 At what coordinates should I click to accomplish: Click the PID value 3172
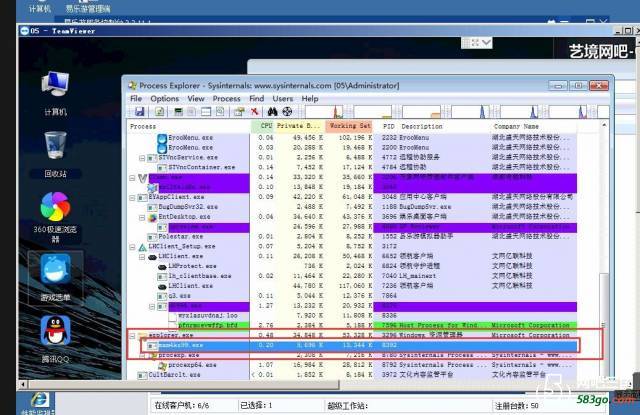389,247
